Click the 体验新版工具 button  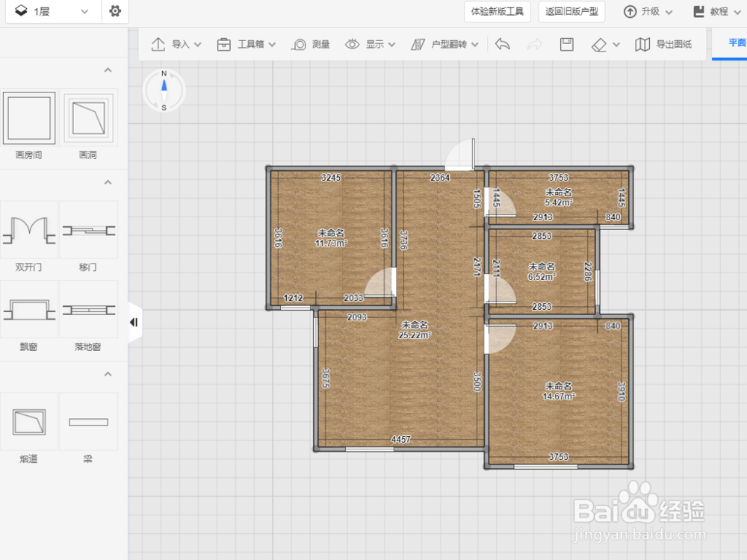point(498,11)
